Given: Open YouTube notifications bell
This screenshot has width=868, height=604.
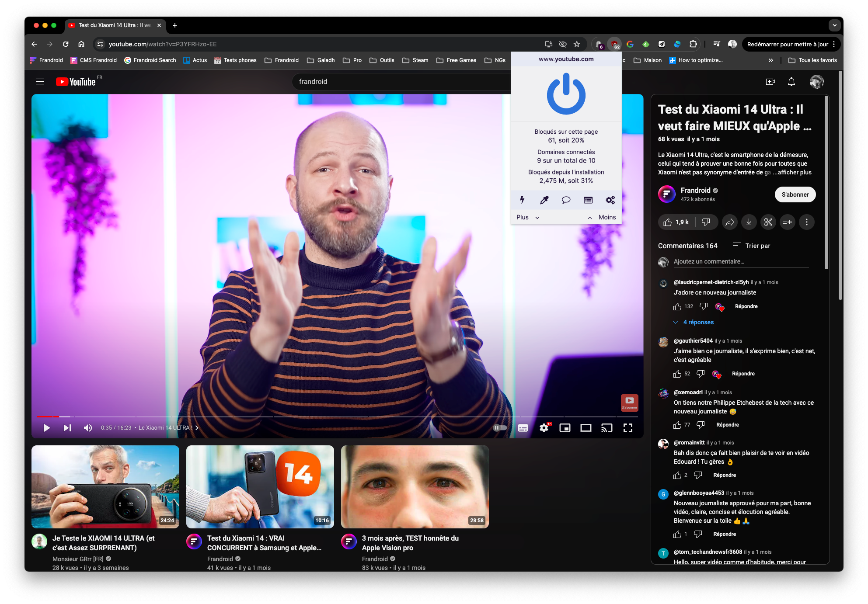Looking at the screenshot, I should [791, 82].
